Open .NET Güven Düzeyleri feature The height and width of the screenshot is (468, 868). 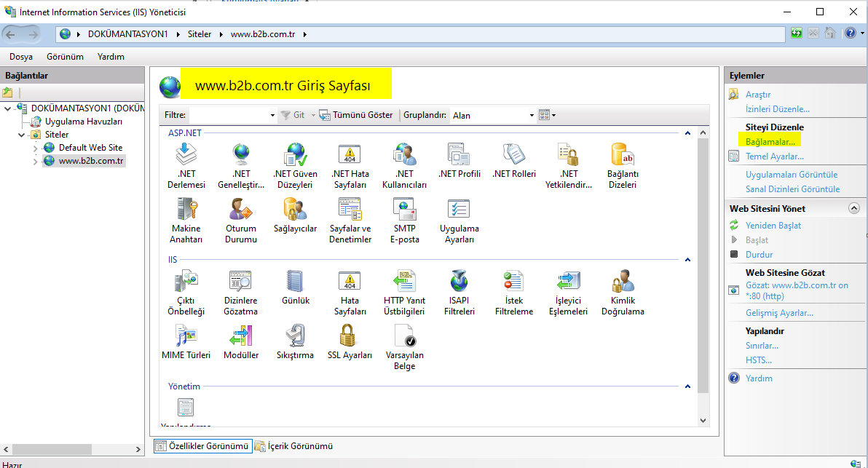[295, 165]
